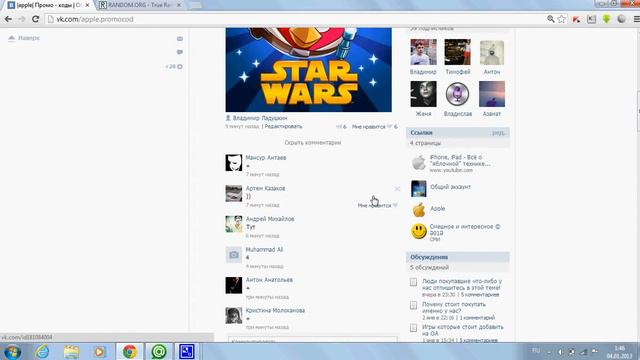Open Кристина Молоканова commenter name
The height and width of the screenshot is (360, 640).
[275, 310]
